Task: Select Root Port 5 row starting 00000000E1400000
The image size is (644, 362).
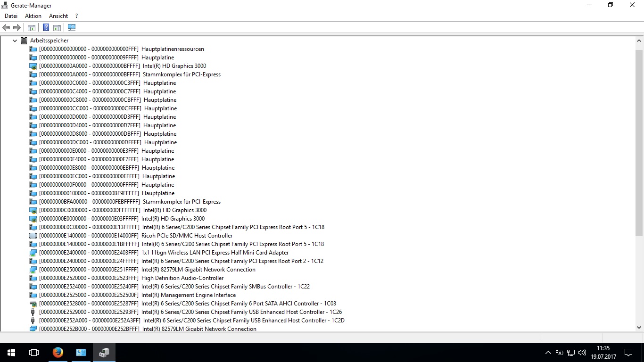Action: 182,244
